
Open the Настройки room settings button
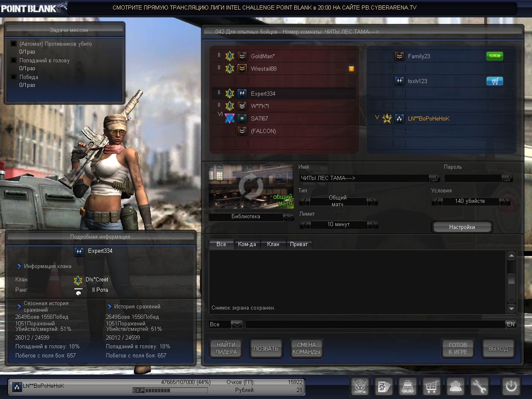(462, 227)
